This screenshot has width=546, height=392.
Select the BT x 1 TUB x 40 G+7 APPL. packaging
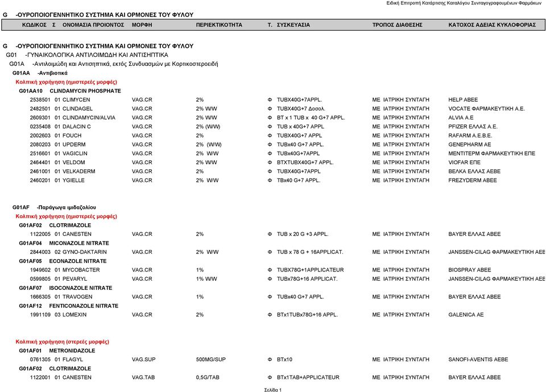click(x=311, y=118)
